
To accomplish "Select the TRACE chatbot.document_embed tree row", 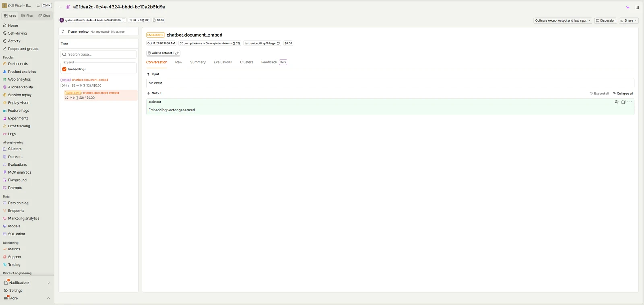I will click(x=99, y=83).
